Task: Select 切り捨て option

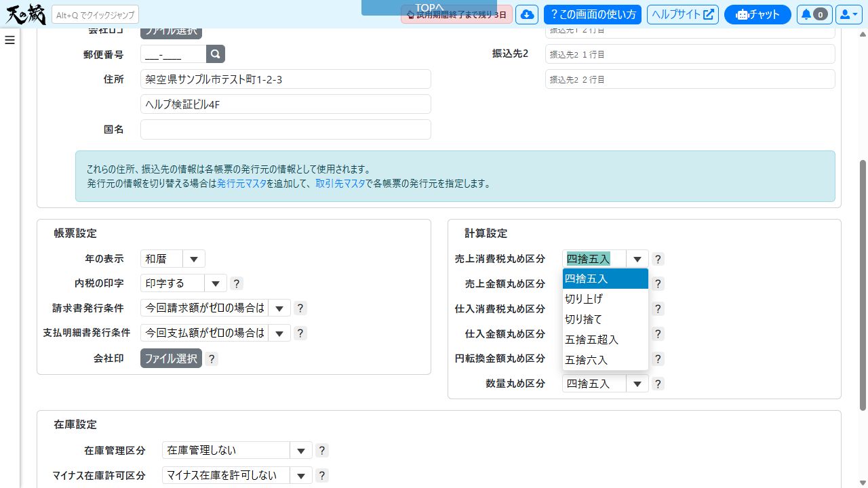Action: point(606,319)
